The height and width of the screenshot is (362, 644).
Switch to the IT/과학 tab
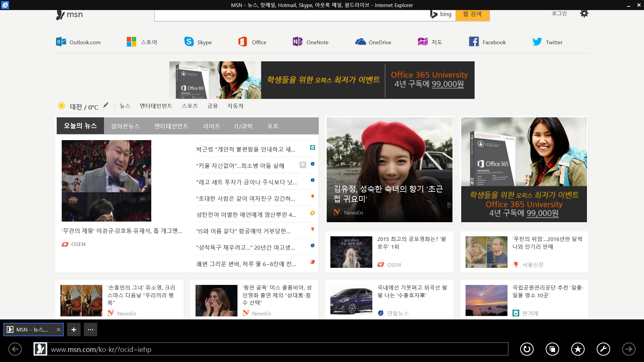244,126
